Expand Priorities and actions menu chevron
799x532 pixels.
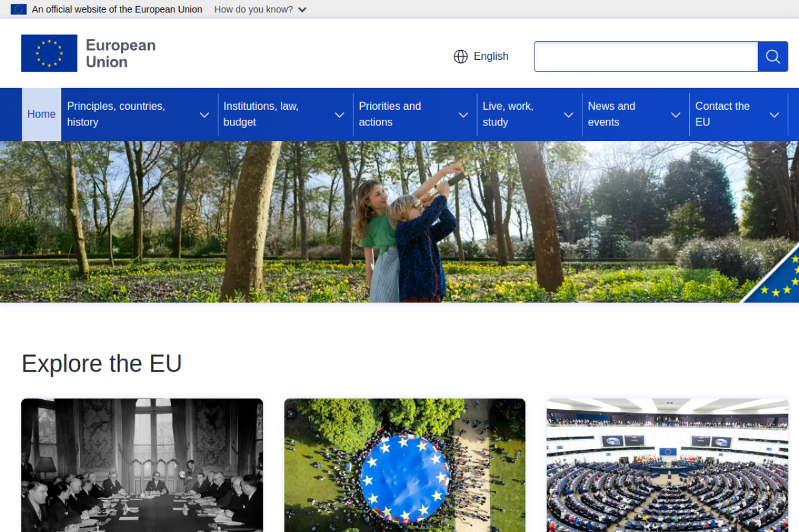tap(463, 115)
